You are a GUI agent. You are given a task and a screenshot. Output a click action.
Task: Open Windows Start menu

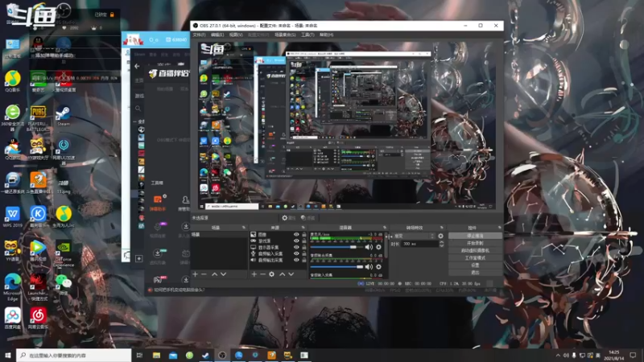tap(8, 355)
